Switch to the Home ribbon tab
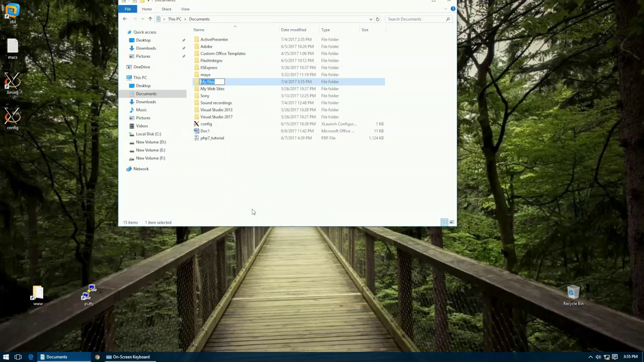 coord(146,9)
